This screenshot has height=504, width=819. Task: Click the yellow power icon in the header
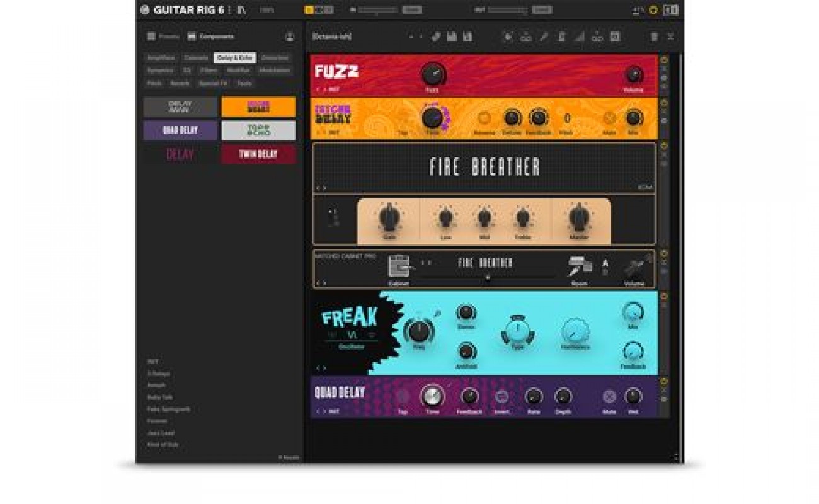click(653, 10)
